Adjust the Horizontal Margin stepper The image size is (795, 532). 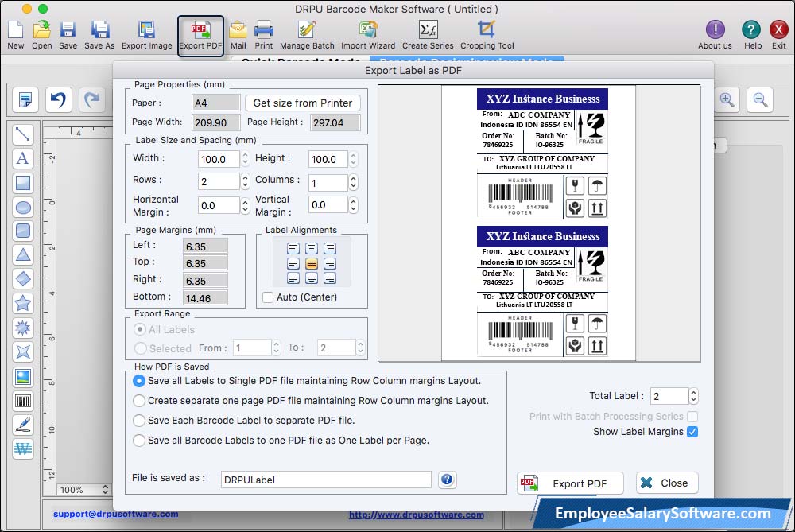click(x=246, y=205)
